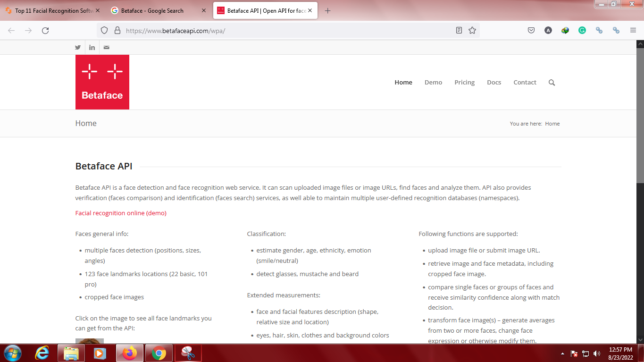Image resolution: width=644 pixels, height=362 pixels.
Task: Click the red Betaface logo
Action: (x=102, y=82)
